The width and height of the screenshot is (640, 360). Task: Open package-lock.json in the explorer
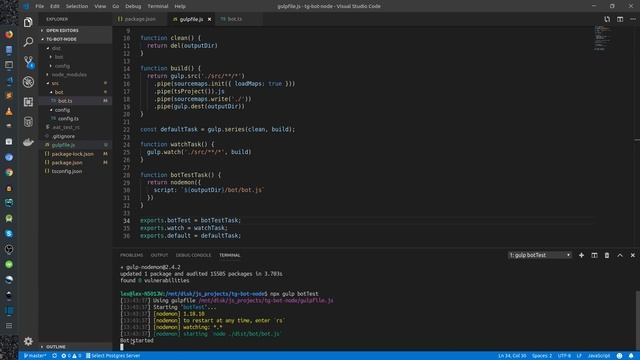tap(75, 154)
